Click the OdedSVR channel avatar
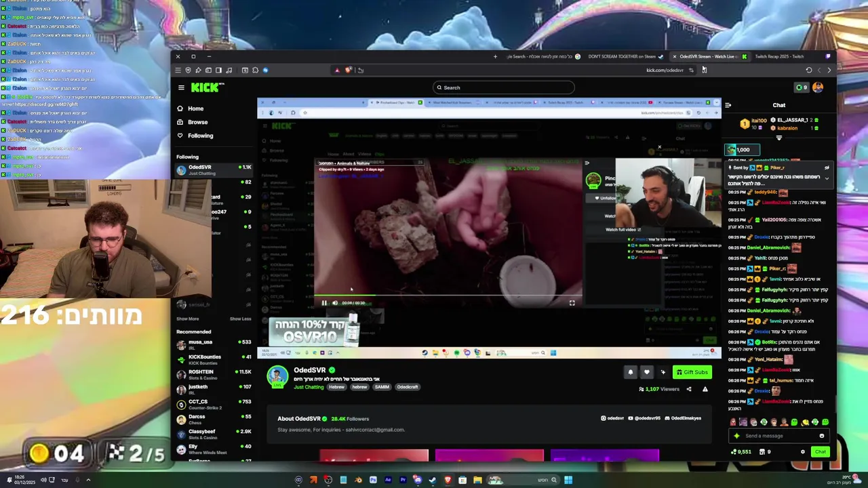The image size is (868, 488). [x=277, y=377]
